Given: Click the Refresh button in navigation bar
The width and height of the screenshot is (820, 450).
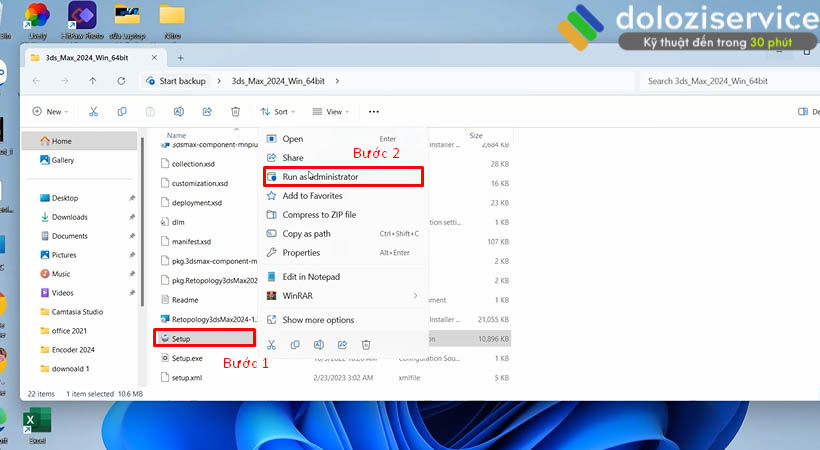Looking at the screenshot, I should [123, 81].
